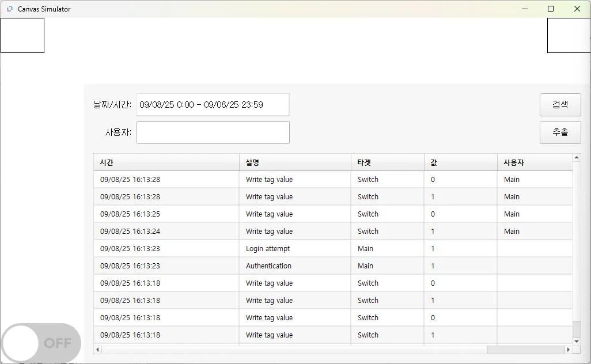Click the horizontal scrollbar left arrow
The height and width of the screenshot is (364, 591).
97,350
